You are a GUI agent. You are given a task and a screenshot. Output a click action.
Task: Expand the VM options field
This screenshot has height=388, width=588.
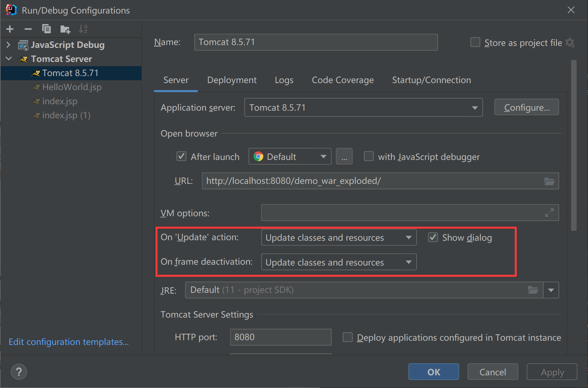[549, 213]
